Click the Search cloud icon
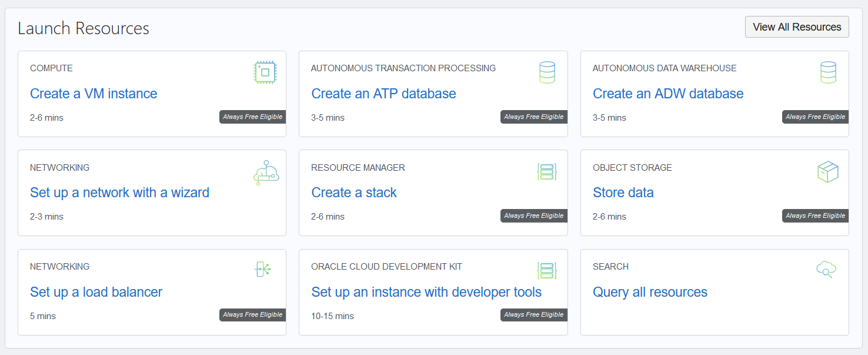Screen dimensions: 868x355 (x=827, y=269)
